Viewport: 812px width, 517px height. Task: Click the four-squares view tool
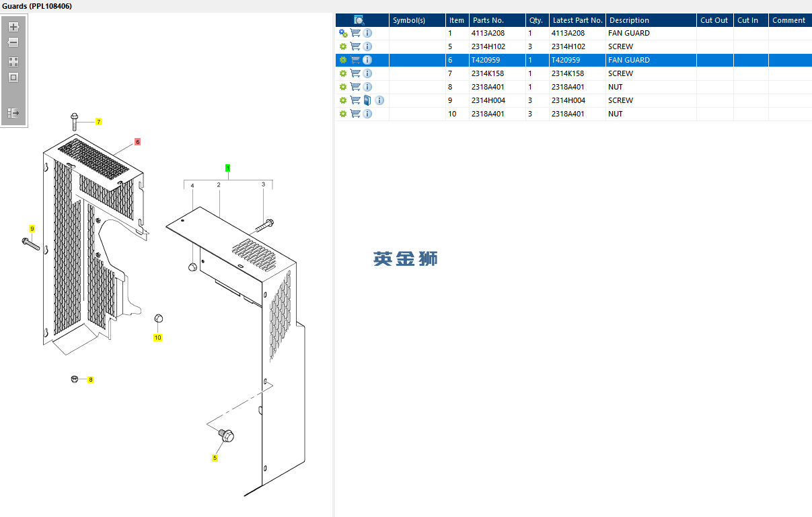click(13, 61)
